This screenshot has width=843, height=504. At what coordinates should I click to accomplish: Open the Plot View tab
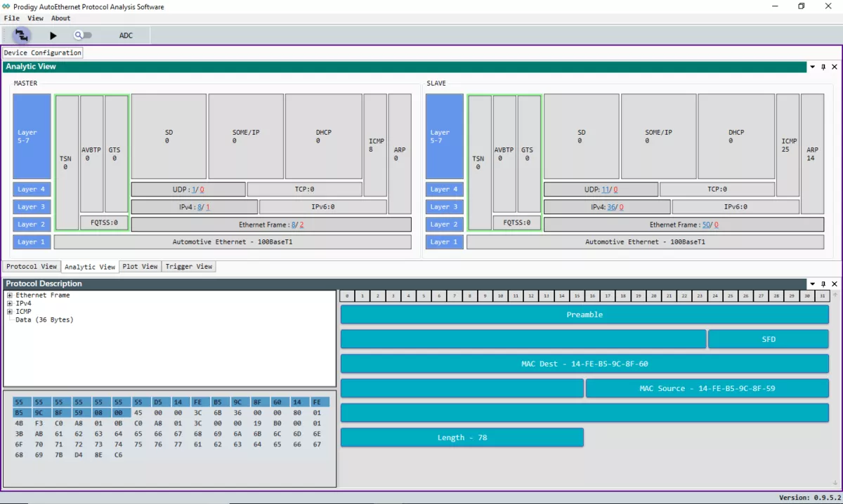pyautogui.click(x=140, y=267)
